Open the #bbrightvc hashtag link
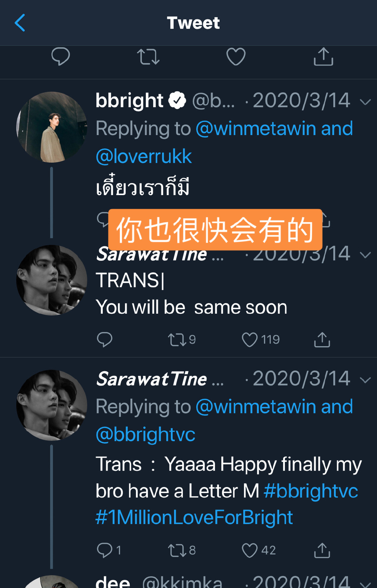The width and height of the screenshot is (377, 588). pos(311,491)
